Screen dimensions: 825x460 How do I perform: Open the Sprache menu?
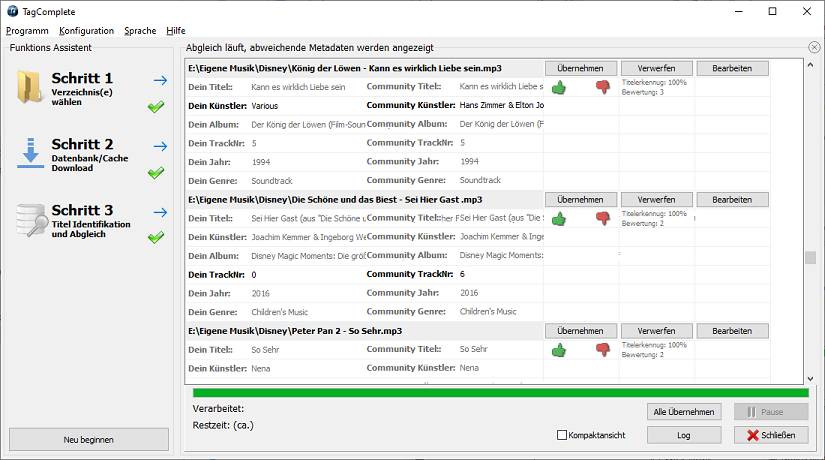tap(140, 31)
